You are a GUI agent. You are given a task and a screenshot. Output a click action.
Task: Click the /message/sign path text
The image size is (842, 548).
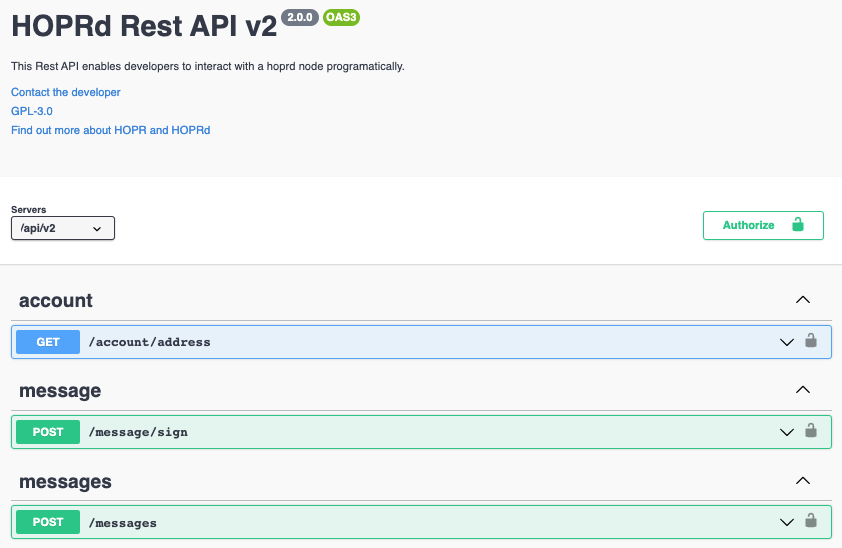coord(138,432)
